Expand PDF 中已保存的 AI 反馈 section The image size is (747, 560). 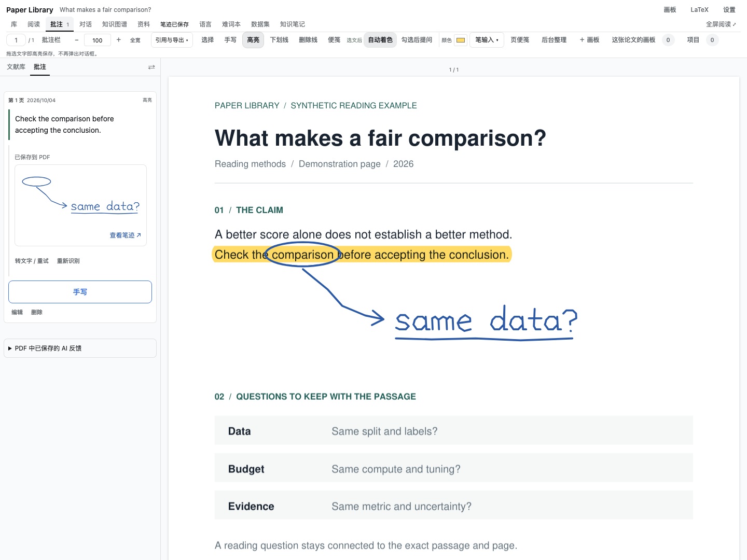pos(80,348)
